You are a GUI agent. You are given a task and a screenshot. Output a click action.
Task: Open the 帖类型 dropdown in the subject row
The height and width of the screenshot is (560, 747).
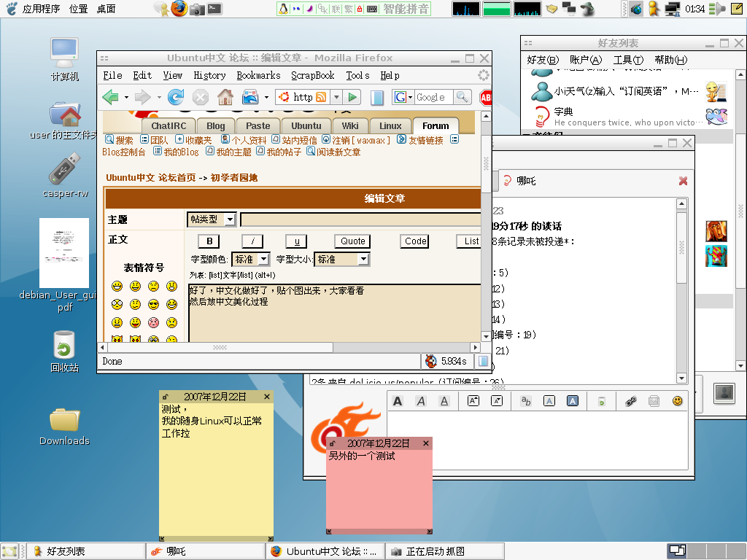click(212, 219)
